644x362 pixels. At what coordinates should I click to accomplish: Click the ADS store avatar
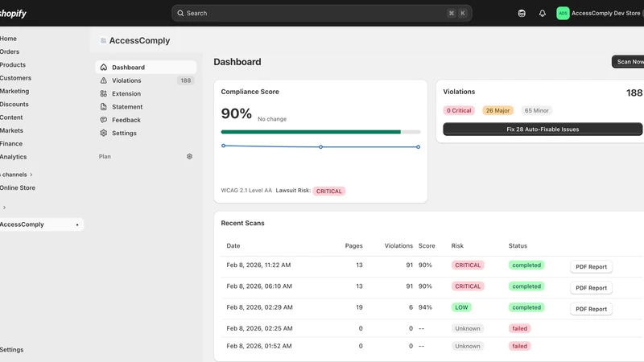click(563, 13)
